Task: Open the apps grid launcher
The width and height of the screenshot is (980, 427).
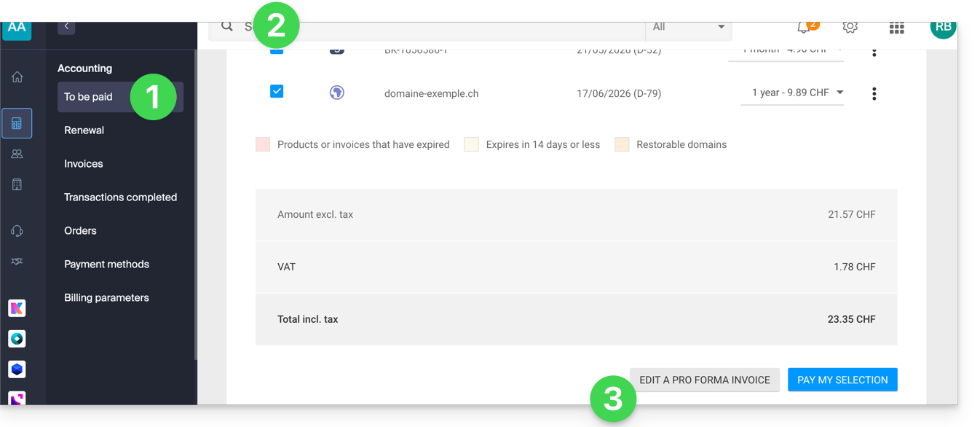Action: point(897,28)
